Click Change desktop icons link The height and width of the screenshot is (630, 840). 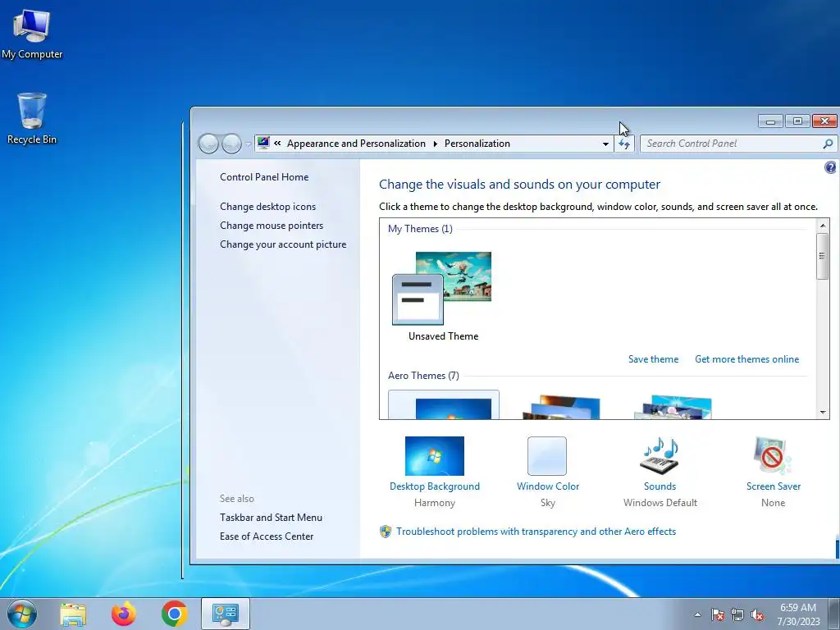268,206
